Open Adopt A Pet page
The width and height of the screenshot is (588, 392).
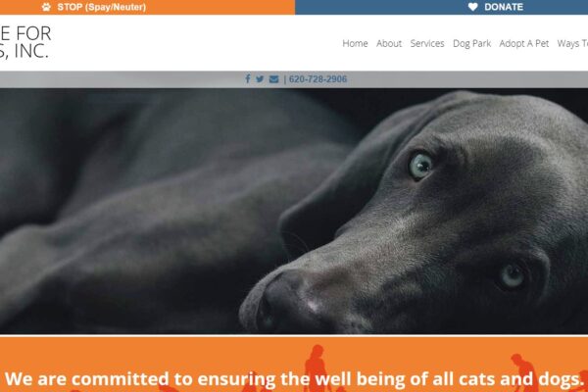coord(524,43)
